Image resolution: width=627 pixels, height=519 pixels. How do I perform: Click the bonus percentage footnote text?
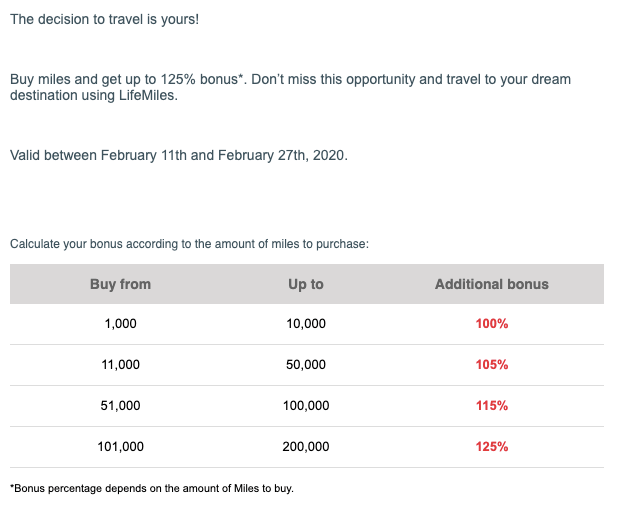151,488
